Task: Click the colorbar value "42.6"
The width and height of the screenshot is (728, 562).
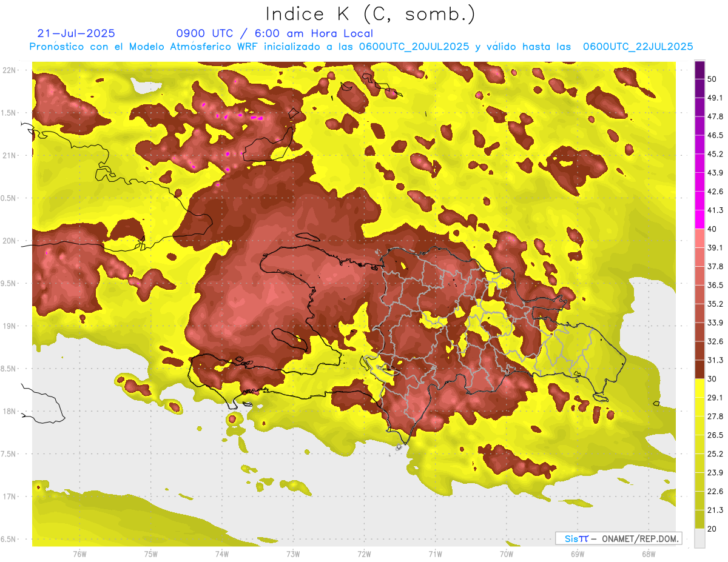Action: pyautogui.click(x=715, y=192)
